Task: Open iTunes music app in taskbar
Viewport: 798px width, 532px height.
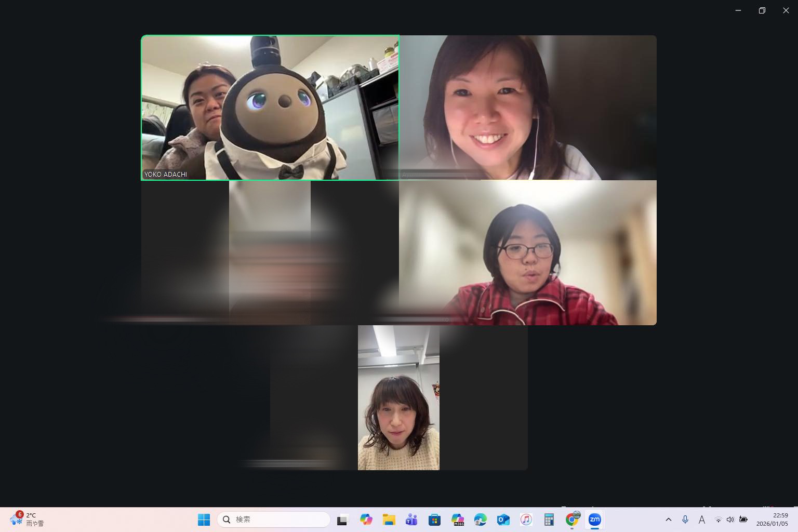Action: point(526,520)
